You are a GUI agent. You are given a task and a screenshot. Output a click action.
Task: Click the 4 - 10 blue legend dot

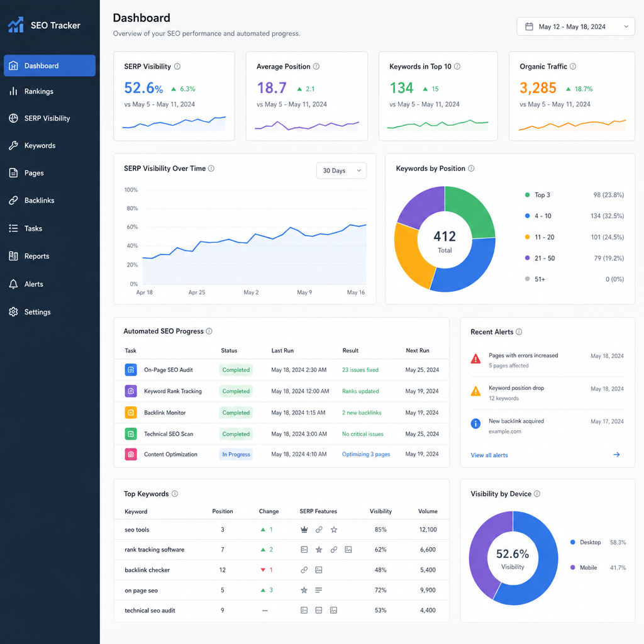click(528, 216)
